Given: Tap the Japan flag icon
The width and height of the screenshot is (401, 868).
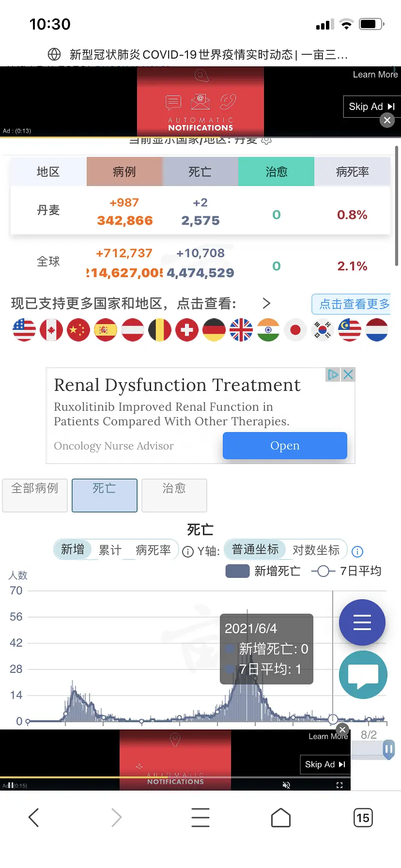Looking at the screenshot, I should (x=295, y=330).
